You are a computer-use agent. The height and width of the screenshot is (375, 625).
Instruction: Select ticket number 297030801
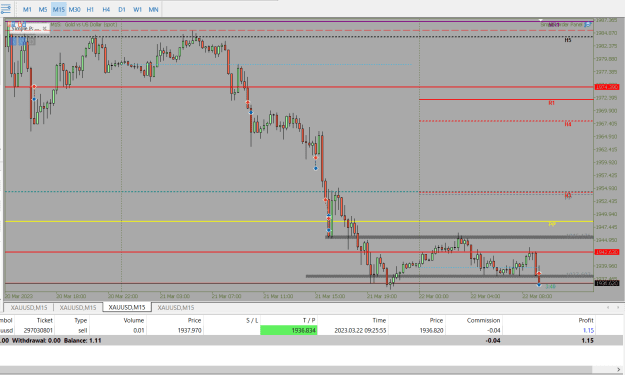tap(38, 330)
